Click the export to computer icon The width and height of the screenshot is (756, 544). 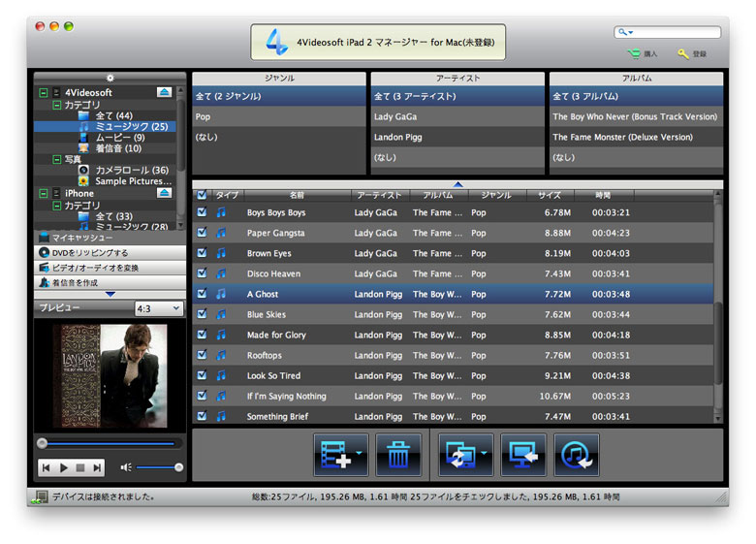(522, 455)
